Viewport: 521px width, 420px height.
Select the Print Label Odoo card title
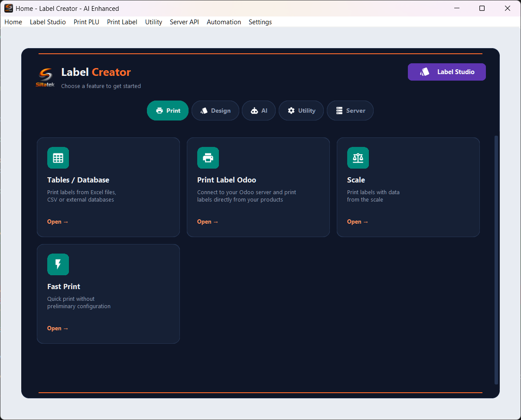pyautogui.click(x=227, y=180)
